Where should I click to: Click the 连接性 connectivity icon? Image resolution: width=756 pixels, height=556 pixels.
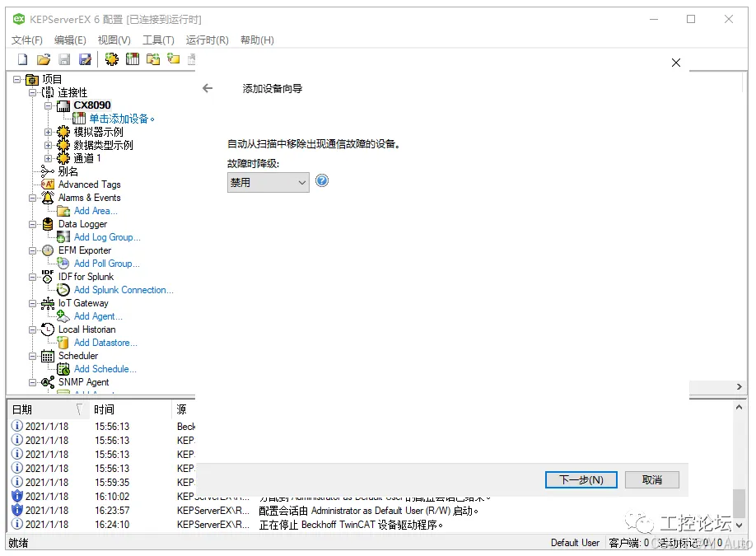[x=48, y=92]
